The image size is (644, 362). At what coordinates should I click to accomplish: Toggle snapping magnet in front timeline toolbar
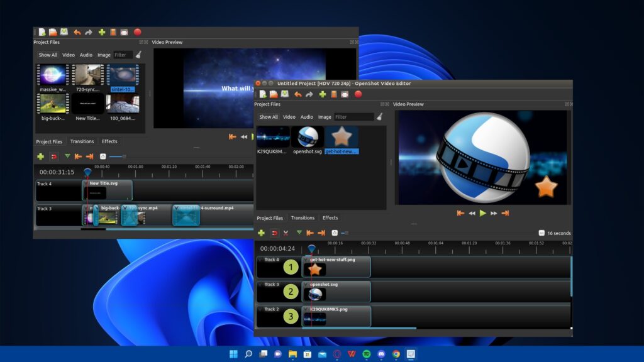274,233
